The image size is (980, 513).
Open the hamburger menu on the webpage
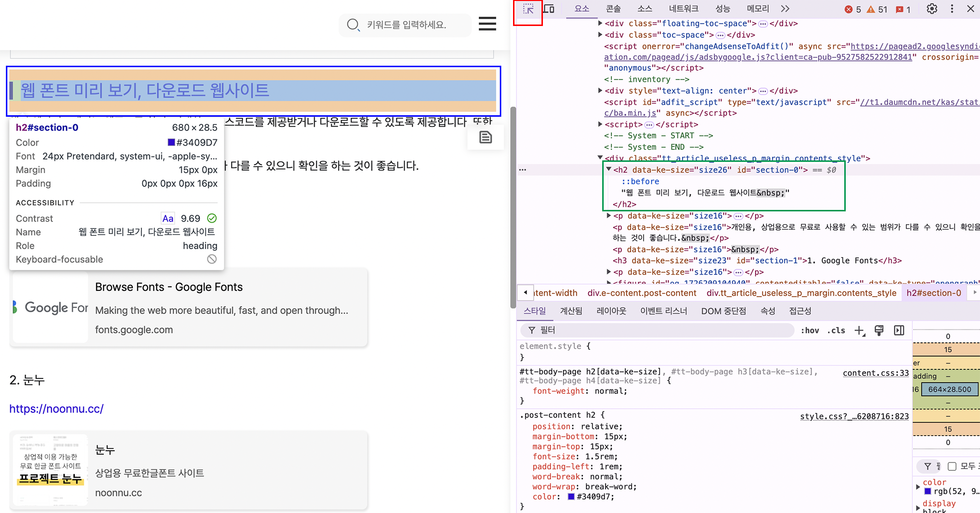487,24
